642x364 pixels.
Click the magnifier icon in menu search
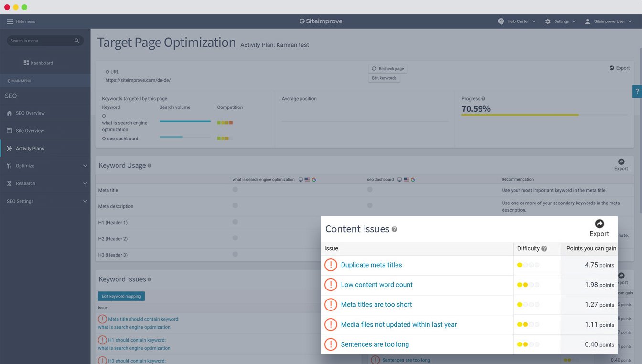tap(77, 41)
